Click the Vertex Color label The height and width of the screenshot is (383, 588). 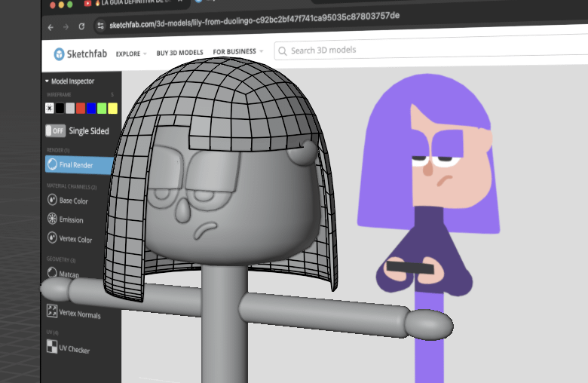75,239
